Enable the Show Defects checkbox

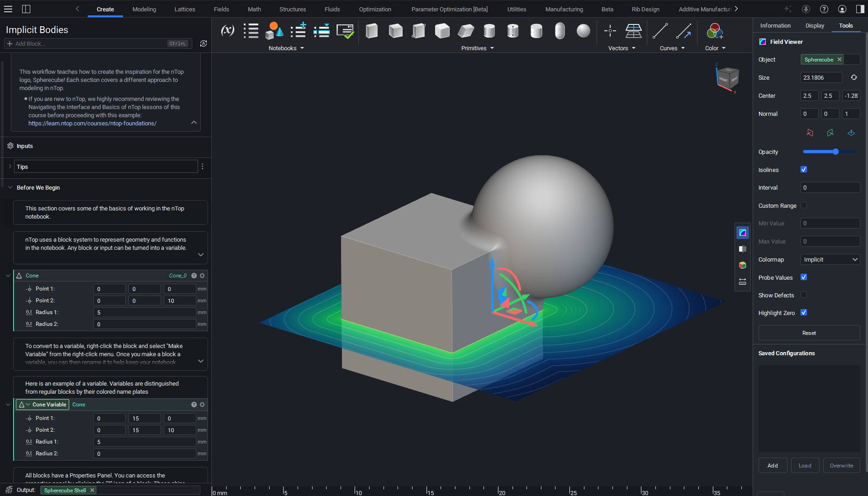pos(804,295)
